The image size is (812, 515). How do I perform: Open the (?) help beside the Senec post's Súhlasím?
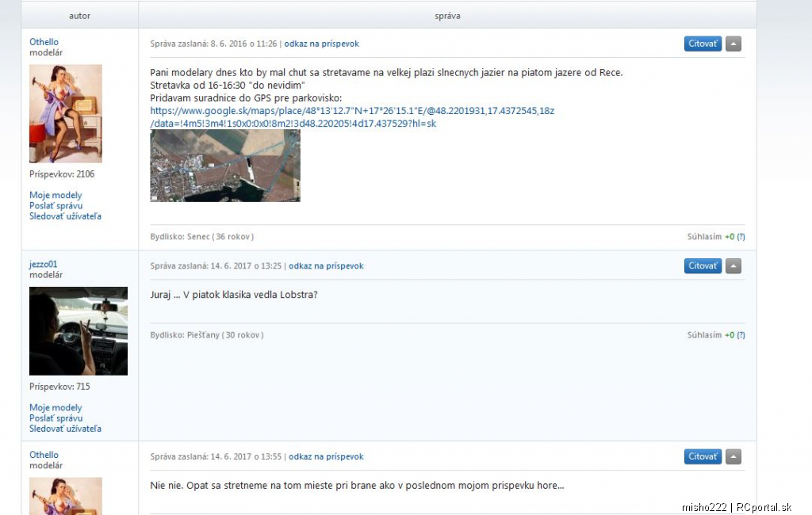click(741, 237)
